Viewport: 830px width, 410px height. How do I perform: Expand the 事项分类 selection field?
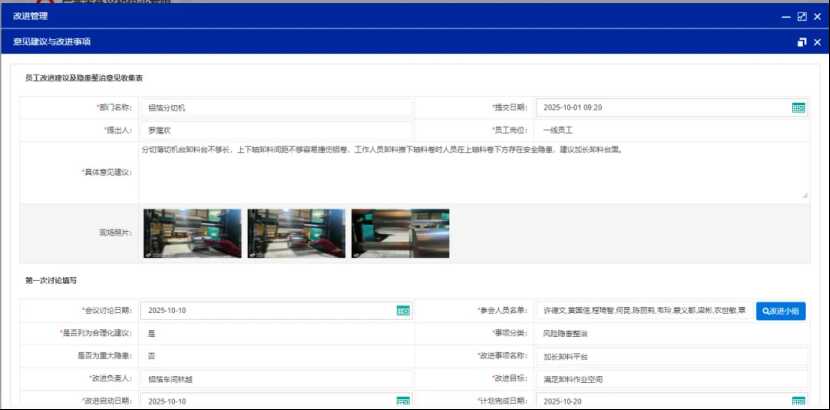(x=672, y=333)
